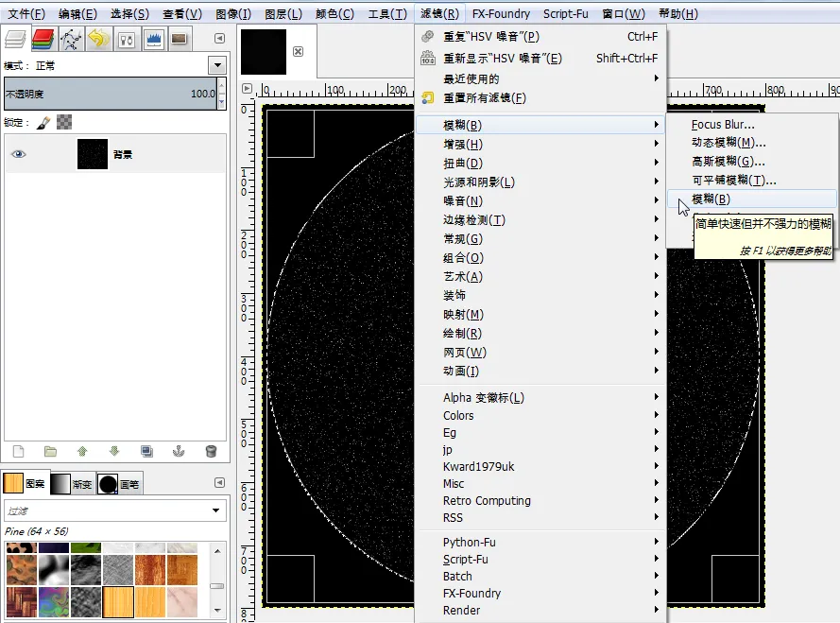The width and height of the screenshot is (840, 623).
Task: Open the Layers dock tab icon
Action: tap(15, 39)
